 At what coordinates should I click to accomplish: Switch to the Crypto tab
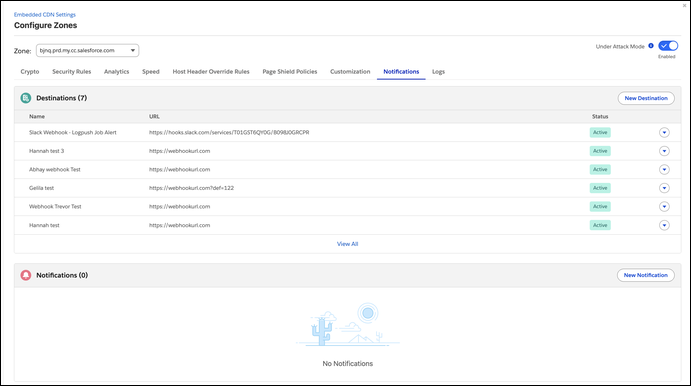pos(30,71)
